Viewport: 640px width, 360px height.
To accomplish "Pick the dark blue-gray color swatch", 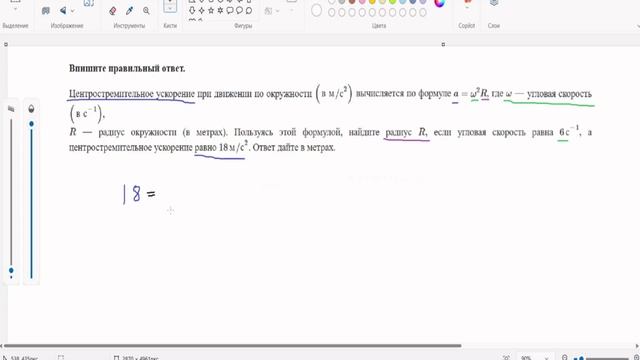I will tap(413, 2).
